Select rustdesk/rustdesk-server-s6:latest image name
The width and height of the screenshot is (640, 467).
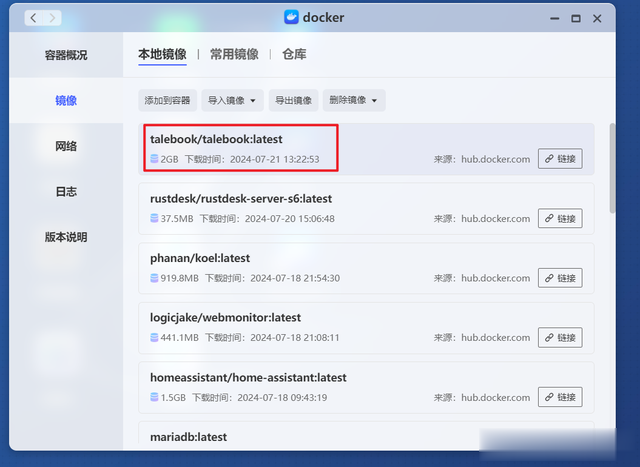[241, 199]
